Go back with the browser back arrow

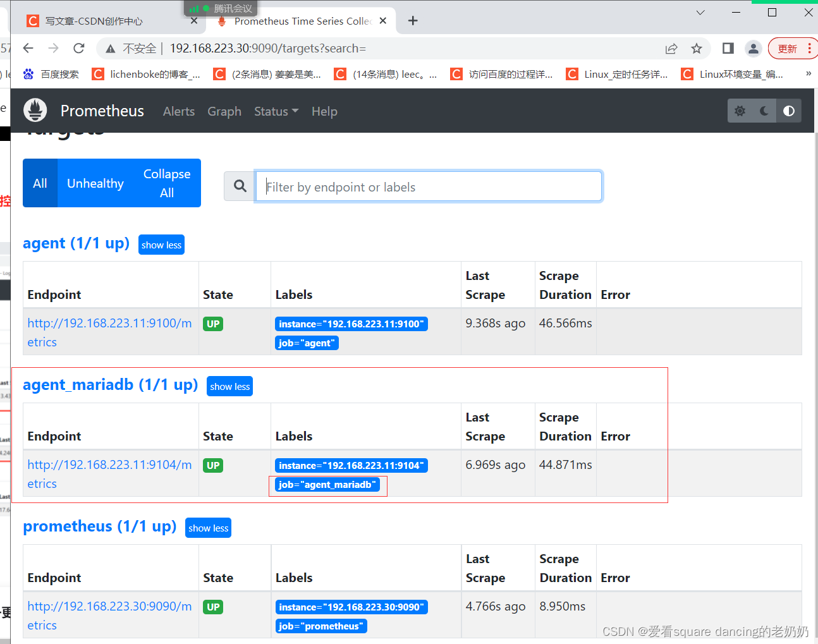click(x=28, y=49)
